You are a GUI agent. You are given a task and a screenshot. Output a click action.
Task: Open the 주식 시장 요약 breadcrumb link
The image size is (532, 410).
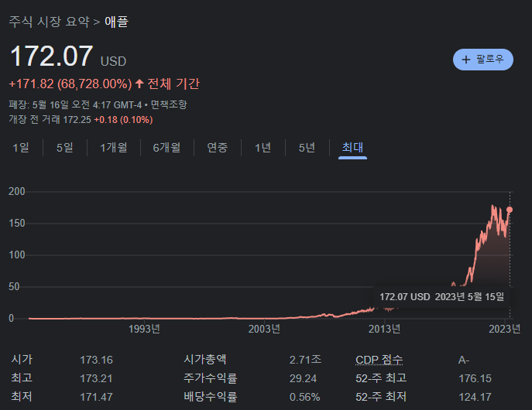(50, 22)
